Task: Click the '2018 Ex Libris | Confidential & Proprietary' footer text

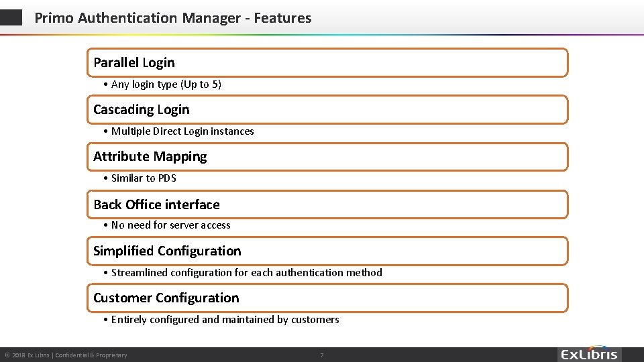Action: [66, 355]
